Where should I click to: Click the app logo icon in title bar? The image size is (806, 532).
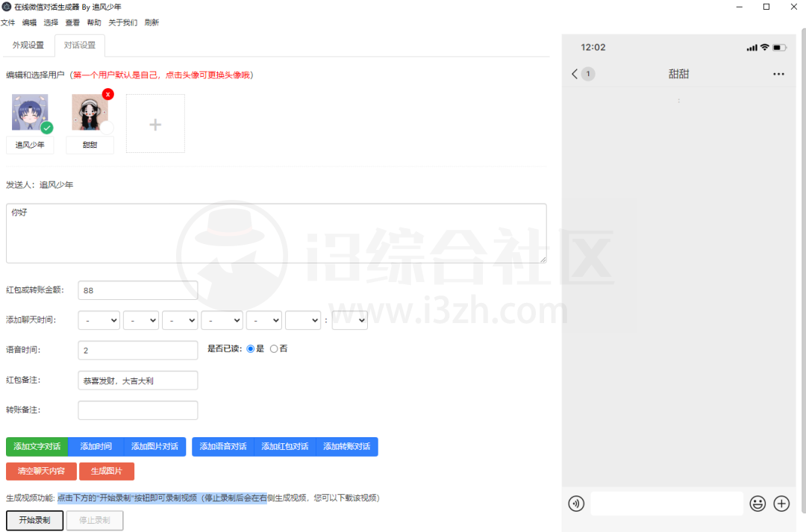7,7
